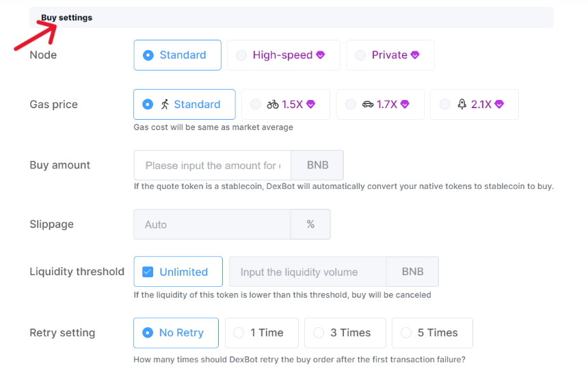
Task: Choose the 1.5X gas price option
Action: 286,104
